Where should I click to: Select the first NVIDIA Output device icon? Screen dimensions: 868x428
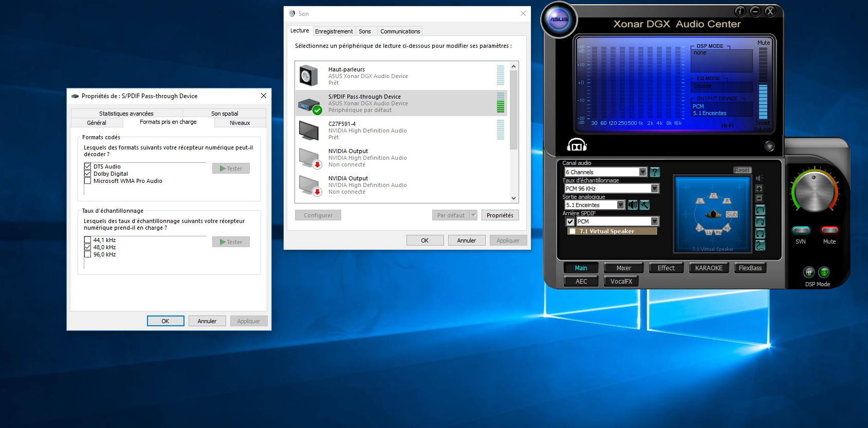coord(309,158)
